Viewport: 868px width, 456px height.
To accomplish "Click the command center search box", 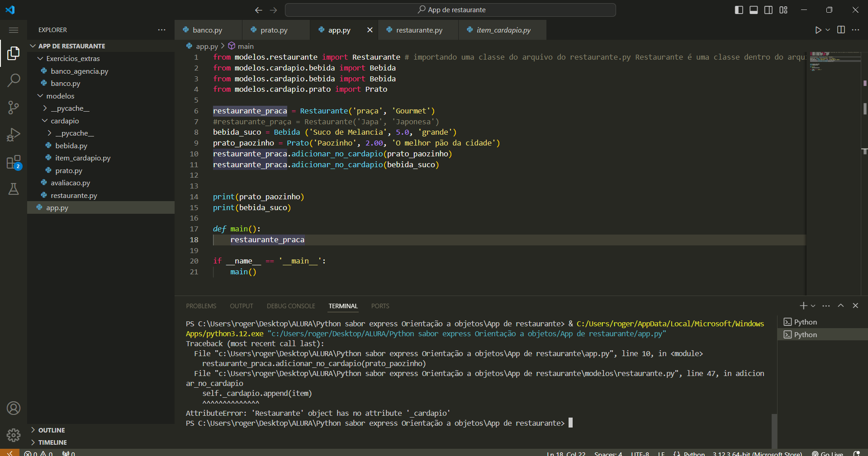I will pyautogui.click(x=451, y=10).
